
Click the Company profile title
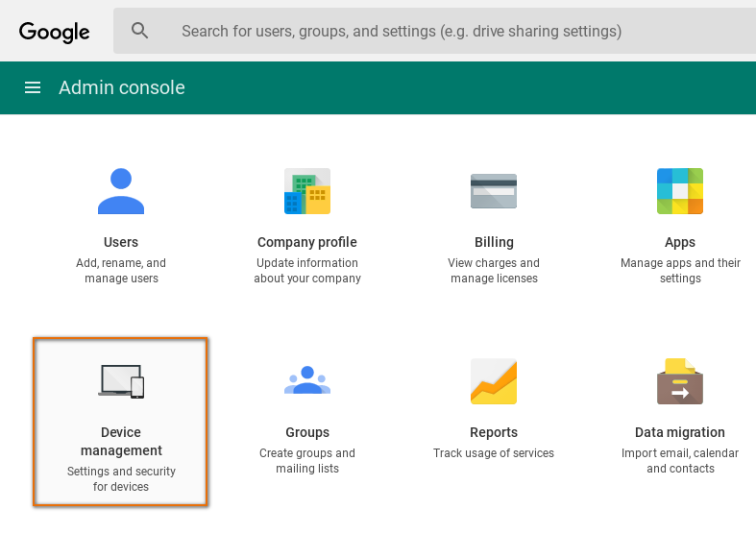(307, 242)
